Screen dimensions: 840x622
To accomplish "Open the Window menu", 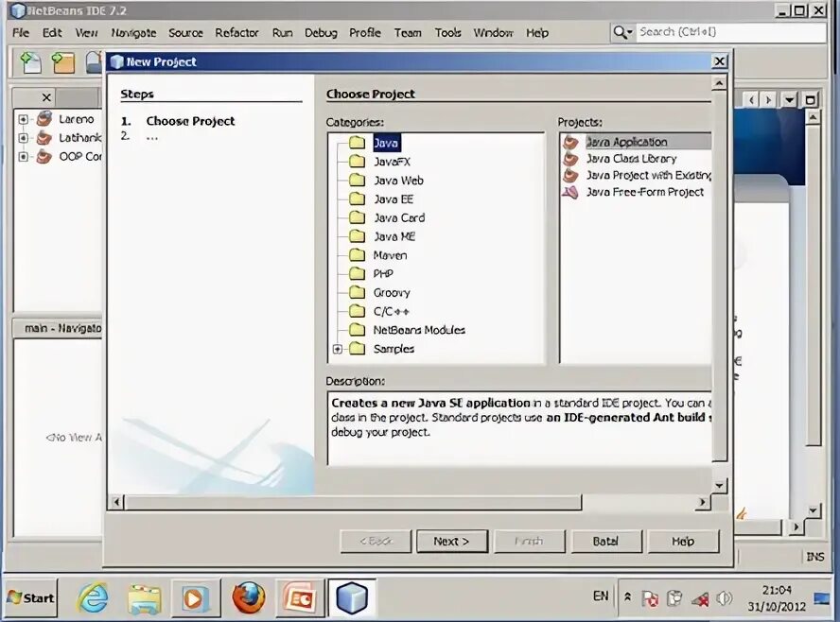I will coord(493,33).
